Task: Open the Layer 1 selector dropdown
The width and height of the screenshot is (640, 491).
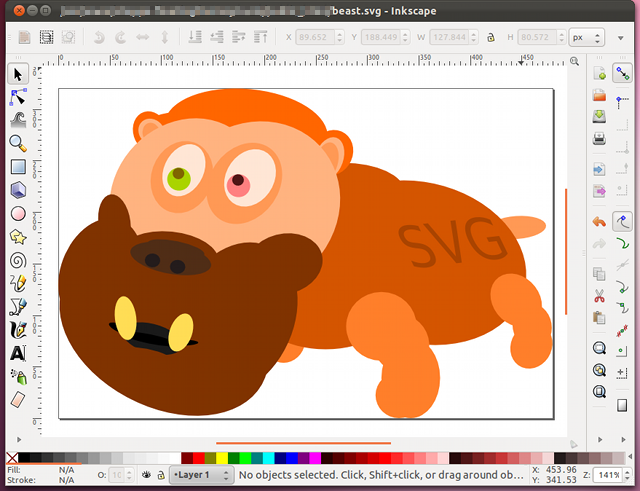Action: click(201, 475)
